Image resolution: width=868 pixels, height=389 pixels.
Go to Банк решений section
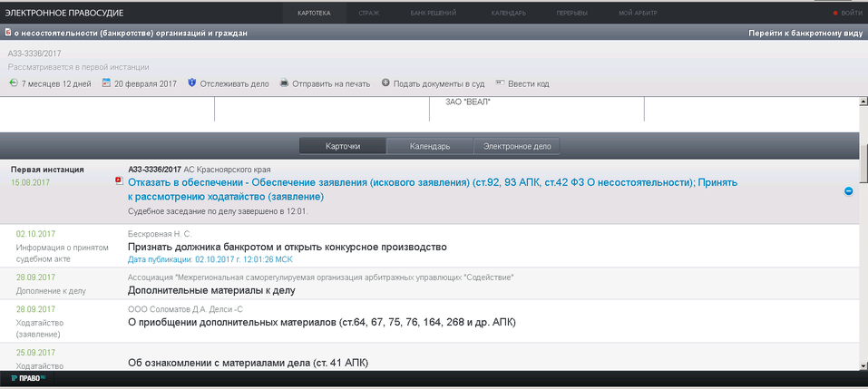click(434, 14)
